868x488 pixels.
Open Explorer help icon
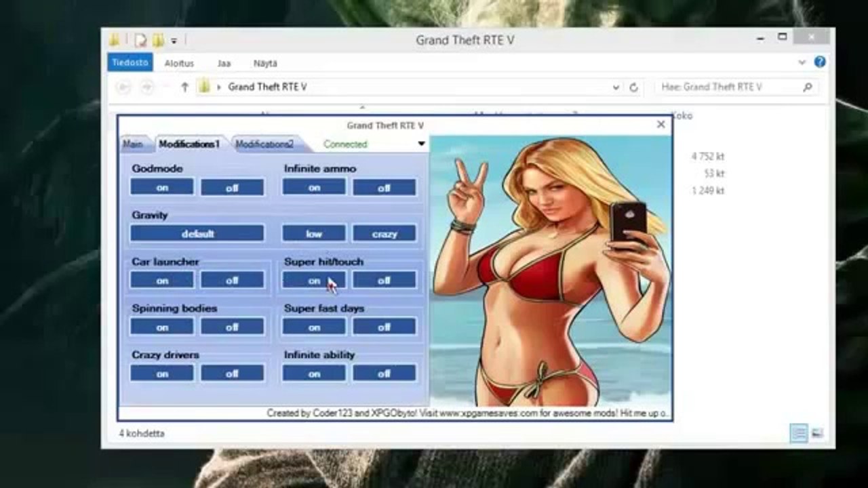coord(820,62)
